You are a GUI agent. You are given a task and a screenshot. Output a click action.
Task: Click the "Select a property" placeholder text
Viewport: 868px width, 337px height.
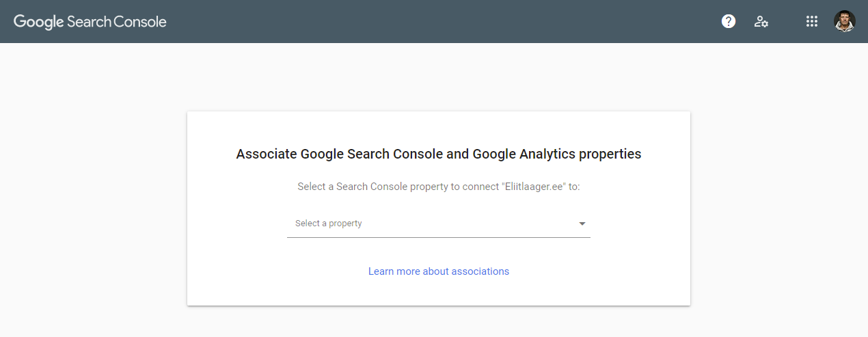[x=329, y=224]
